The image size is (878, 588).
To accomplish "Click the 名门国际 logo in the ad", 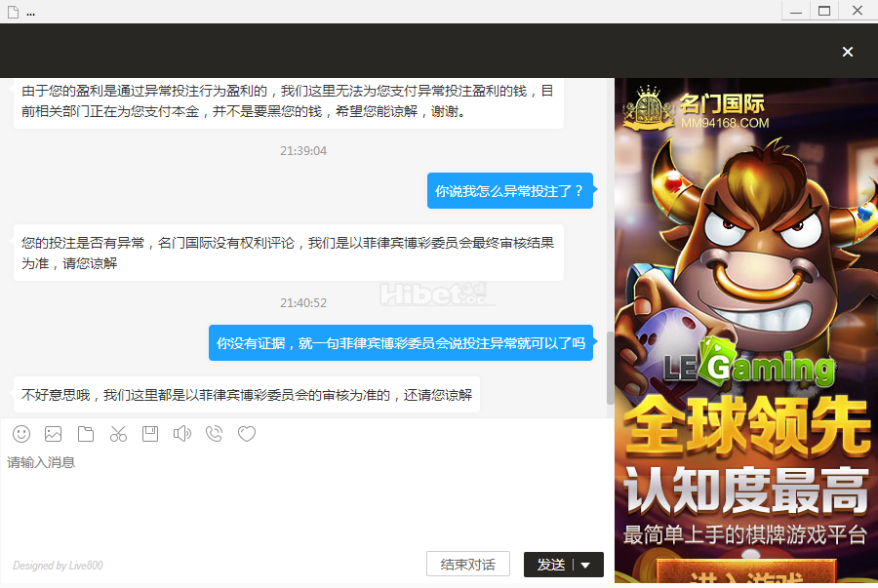I will (x=699, y=108).
